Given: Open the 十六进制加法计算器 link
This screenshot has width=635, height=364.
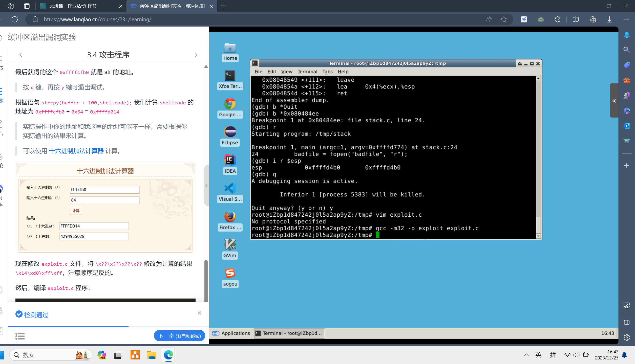Looking at the screenshot, I should pyautogui.click(x=76, y=151).
